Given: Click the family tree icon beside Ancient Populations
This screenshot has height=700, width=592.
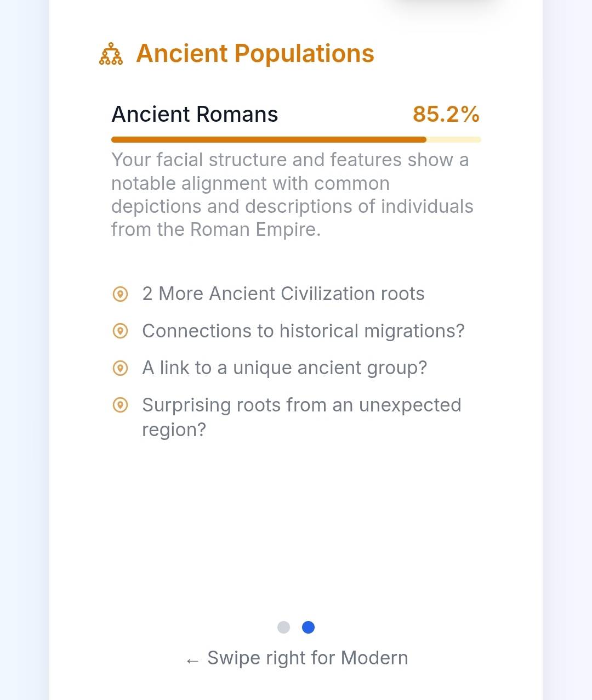Looking at the screenshot, I should click(x=111, y=54).
